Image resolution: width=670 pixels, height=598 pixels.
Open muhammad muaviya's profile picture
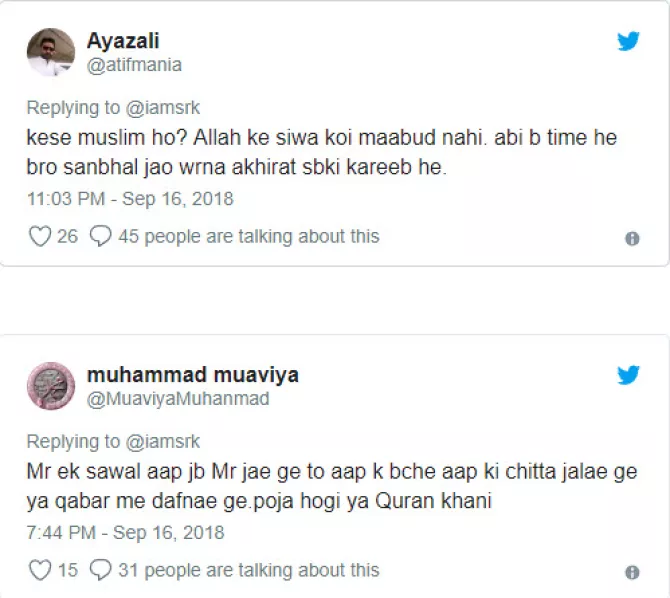click(x=50, y=387)
